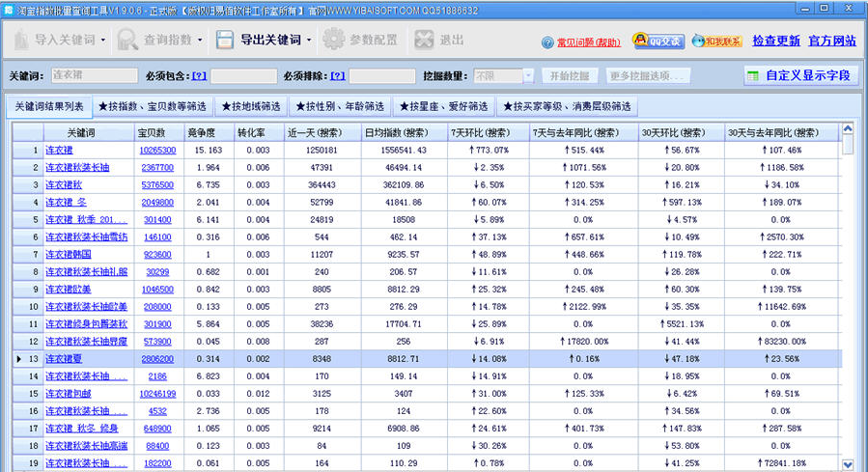Open 按性别、年龄筛选 tab
This screenshot has height=472, width=868.
[340, 106]
